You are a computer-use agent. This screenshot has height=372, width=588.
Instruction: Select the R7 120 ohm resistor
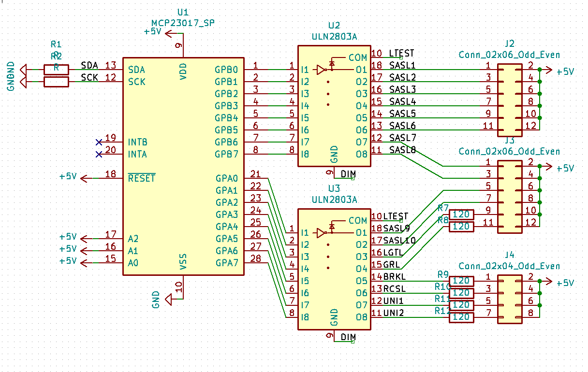[x=461, y=214]
